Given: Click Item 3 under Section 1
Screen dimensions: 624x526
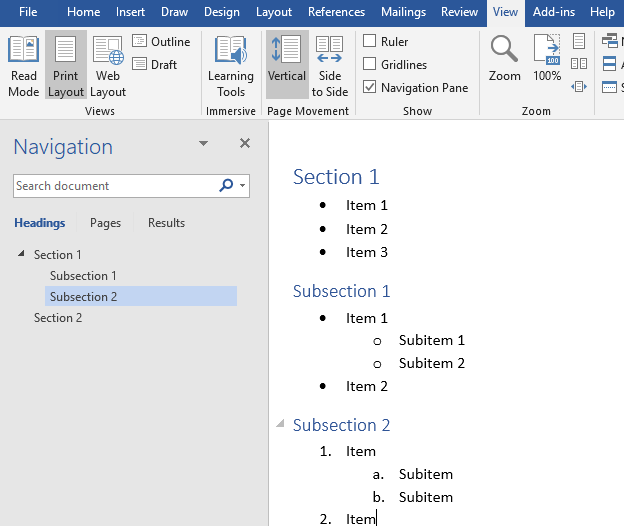Looking at the screenshot, I should [367, 252].
